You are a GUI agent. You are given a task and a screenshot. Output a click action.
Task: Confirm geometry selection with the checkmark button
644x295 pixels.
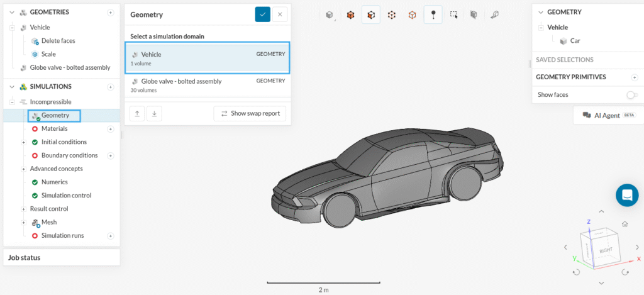pyautogui.click(x=262, y=14)
